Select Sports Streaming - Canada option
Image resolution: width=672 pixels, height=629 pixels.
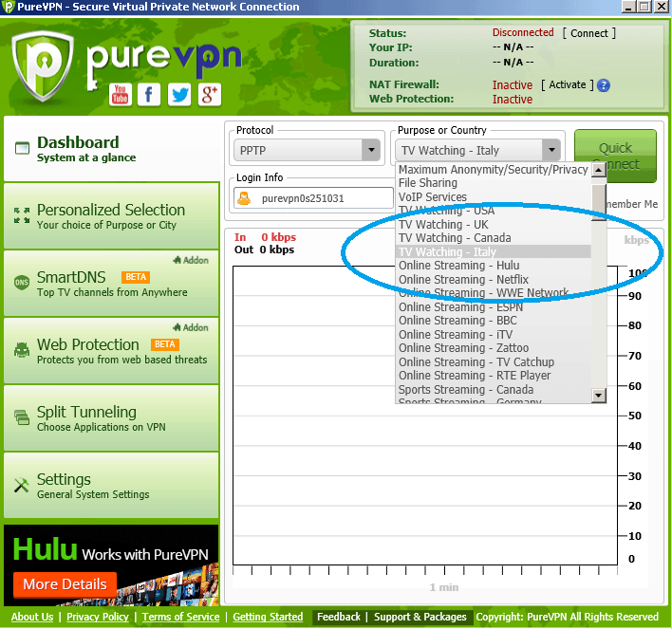pos(494,390)
